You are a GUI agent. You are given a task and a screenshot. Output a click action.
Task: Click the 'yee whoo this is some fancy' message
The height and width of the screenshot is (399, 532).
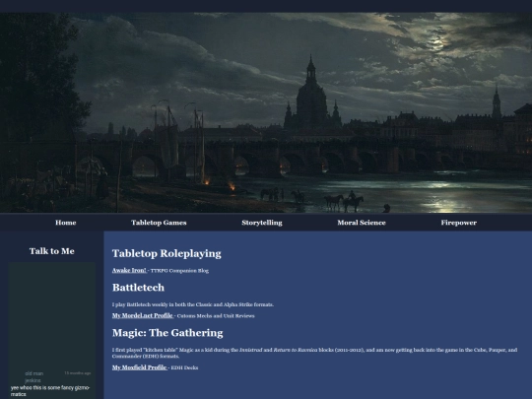point(50,391)
